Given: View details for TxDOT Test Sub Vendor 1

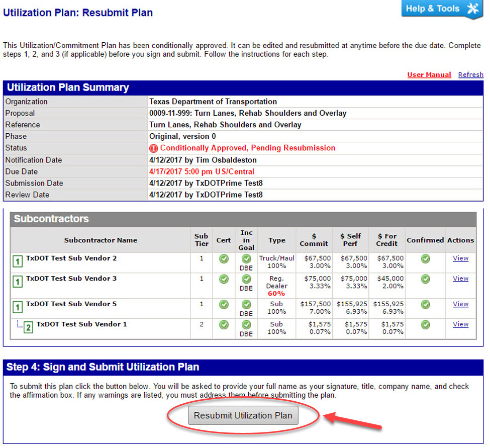Looking at the screenshot, I should pos(461,324).
